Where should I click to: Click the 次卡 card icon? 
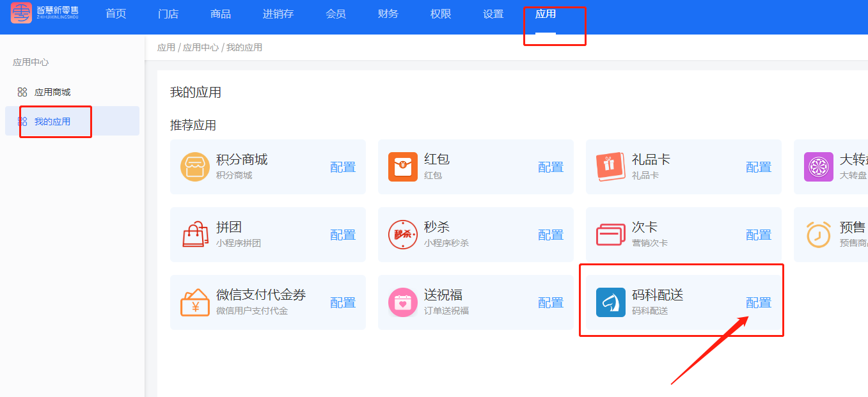[x=610, y=235]
